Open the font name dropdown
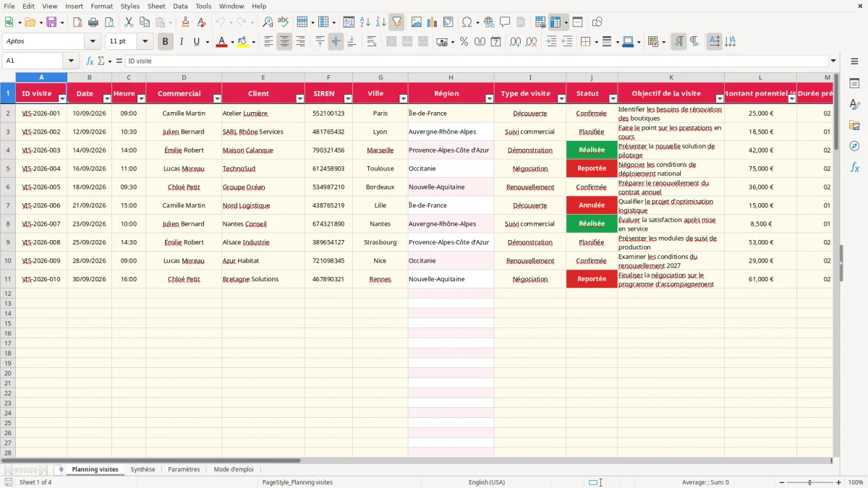This screenshot has height=488, width=868. 93,42
